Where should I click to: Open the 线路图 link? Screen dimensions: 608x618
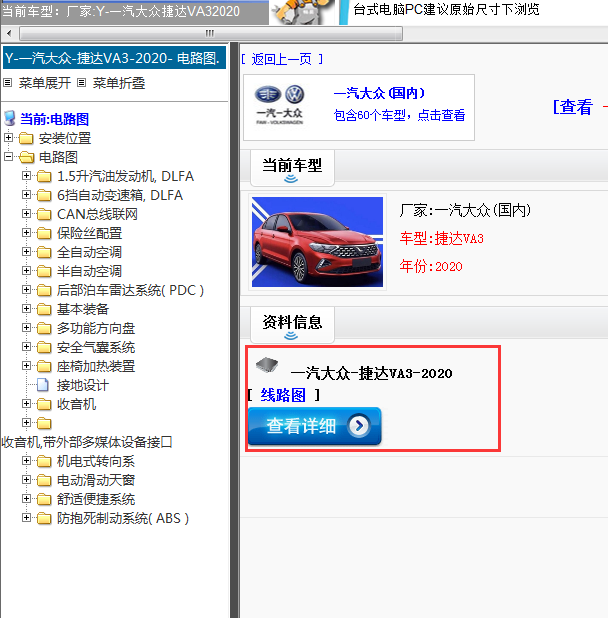283,395
